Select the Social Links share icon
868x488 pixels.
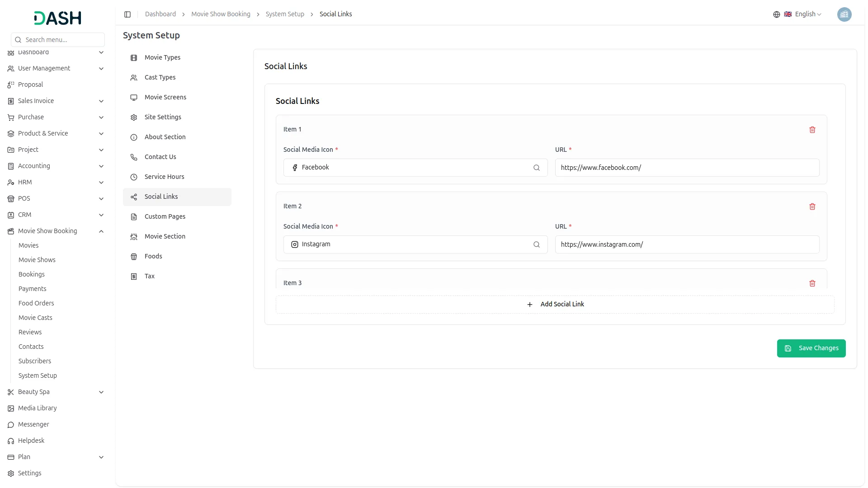(x=133, y=197)
